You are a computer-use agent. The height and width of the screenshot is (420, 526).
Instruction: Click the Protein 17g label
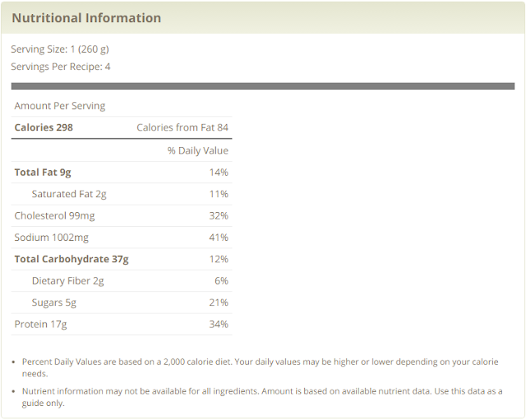40,325
